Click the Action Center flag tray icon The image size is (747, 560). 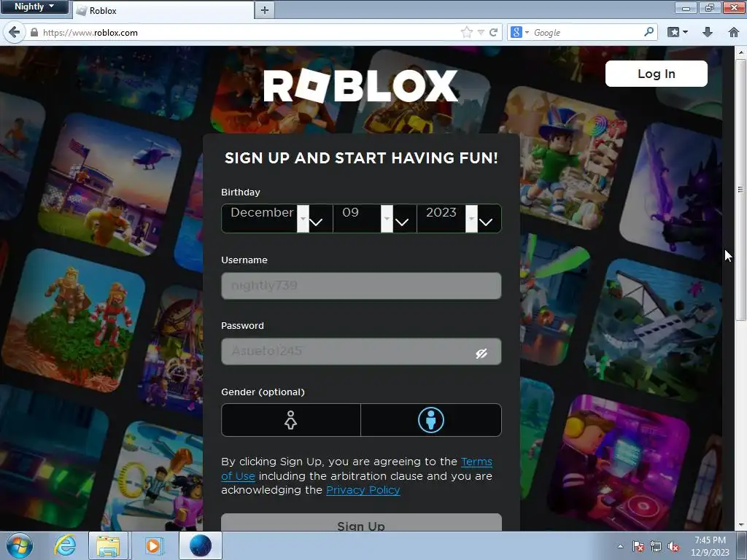pos(638,546)
